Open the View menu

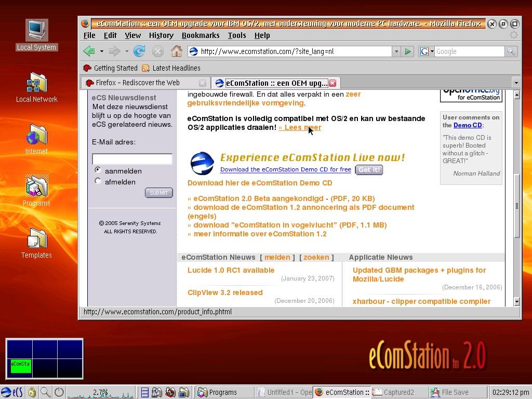[132, 35]
